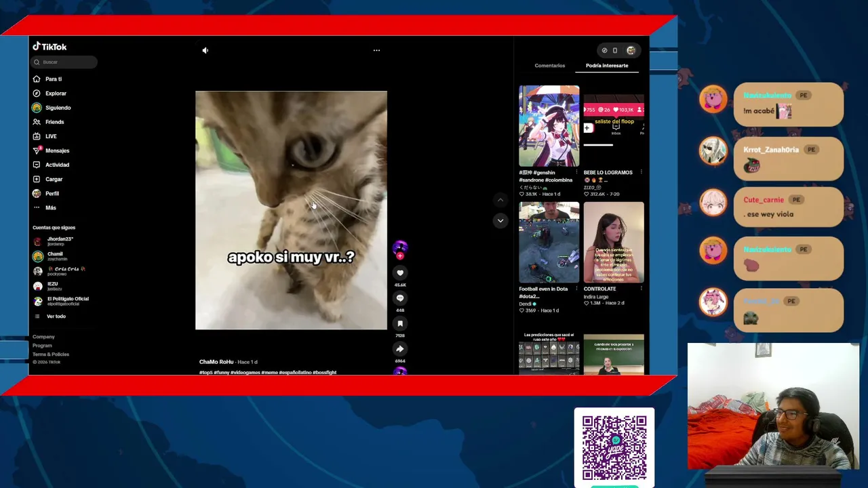Click the Buscar search field

tap(64, 62)
